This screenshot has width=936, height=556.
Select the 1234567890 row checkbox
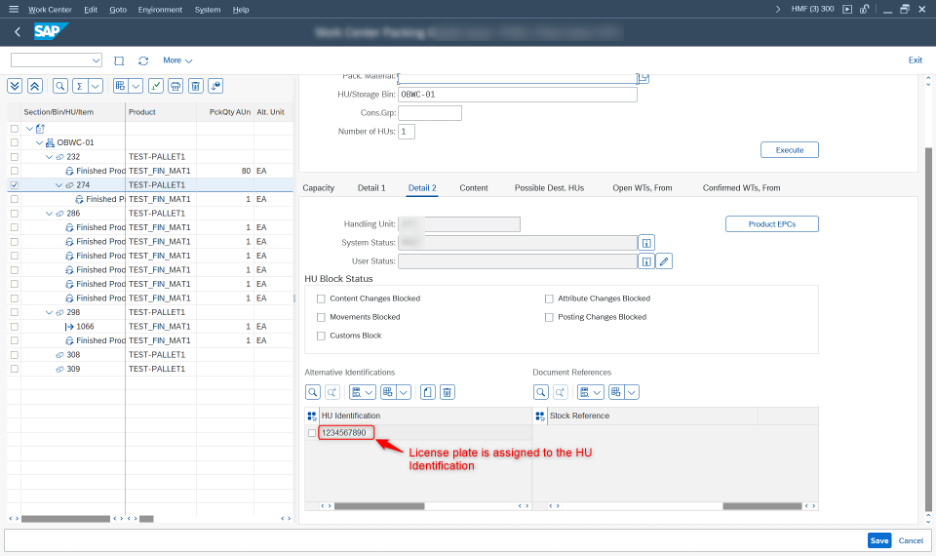point(312,433)
